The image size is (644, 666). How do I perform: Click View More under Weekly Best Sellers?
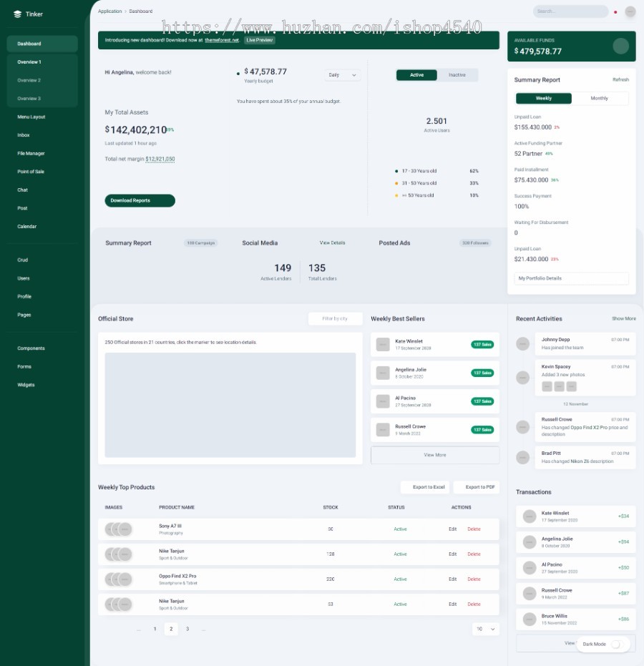click(x=435, y=455)
